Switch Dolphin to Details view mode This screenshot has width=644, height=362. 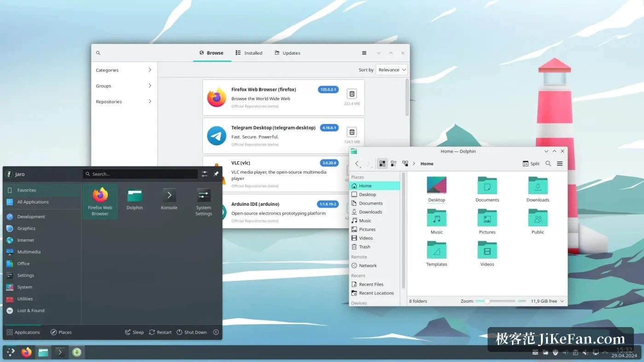(405, 164)
